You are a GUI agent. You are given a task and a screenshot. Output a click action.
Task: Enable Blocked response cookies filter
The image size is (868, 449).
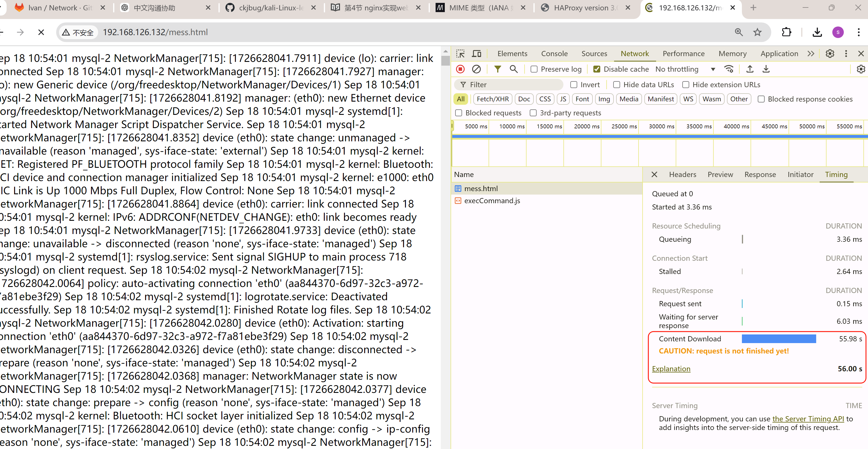pos(761,99)
